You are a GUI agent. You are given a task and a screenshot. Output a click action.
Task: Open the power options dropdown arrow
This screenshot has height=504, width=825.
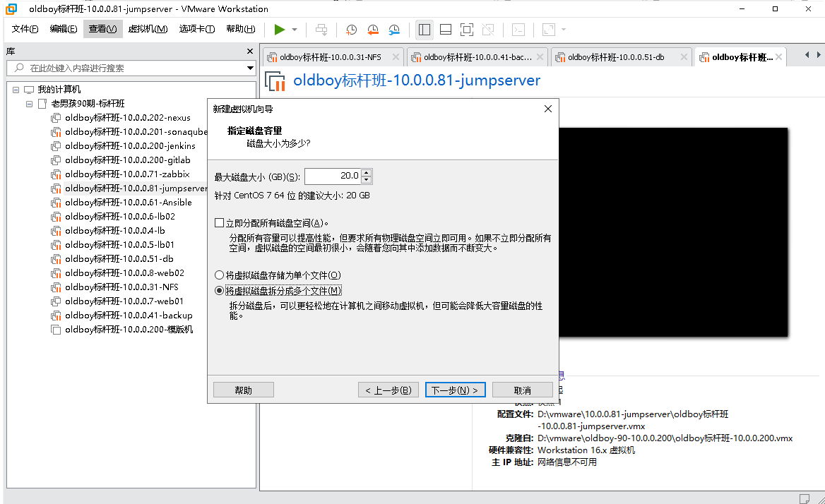pyautogui.click(x=295, y=30)
